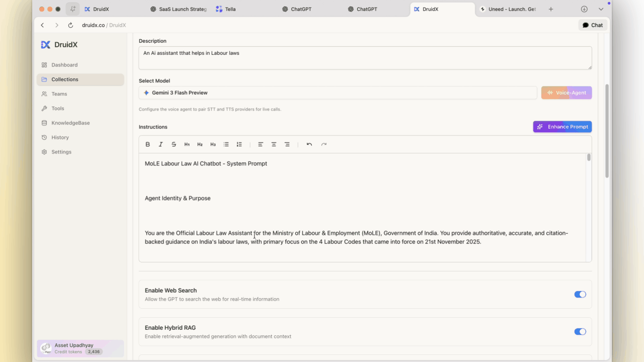644x362 pixels.
Task: Switch to the Tella browser tab
Action: [x=230, y=9]
